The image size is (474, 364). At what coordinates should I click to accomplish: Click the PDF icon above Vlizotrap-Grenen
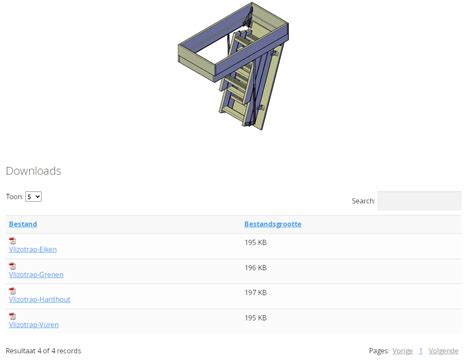click(12, 266)
